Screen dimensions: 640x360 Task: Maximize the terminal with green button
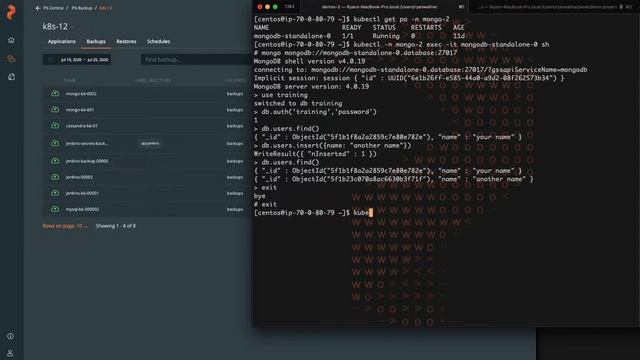(275, 7)
